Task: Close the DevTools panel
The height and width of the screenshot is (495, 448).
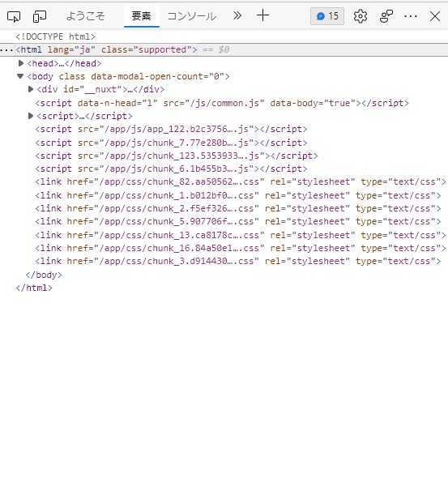Action: pyautogui.click(x=435, y=16)
